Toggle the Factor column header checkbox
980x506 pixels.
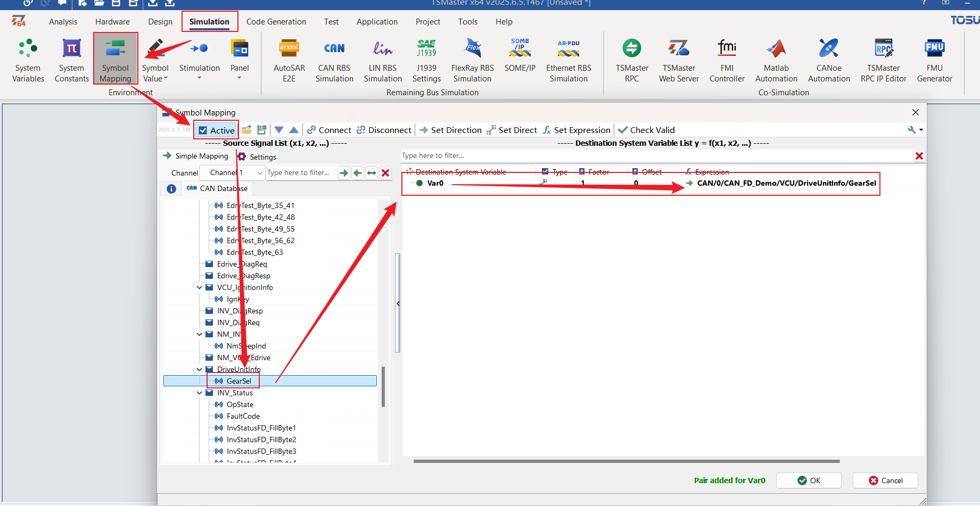point(582,171)
